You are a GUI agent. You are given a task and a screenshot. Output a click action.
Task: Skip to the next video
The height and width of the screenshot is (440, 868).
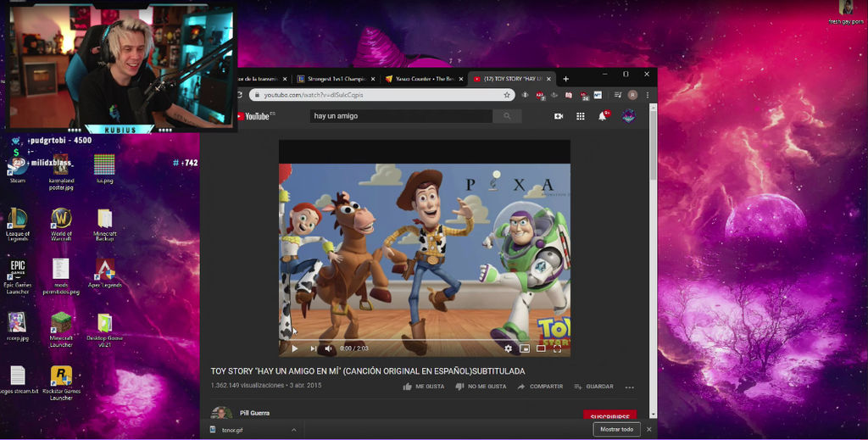313,348
